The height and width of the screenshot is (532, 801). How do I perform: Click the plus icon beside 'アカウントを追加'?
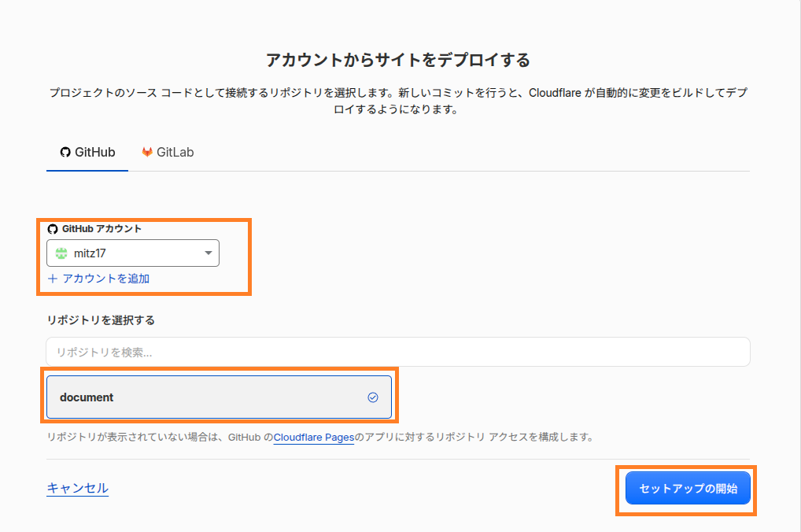pos(53,279)
